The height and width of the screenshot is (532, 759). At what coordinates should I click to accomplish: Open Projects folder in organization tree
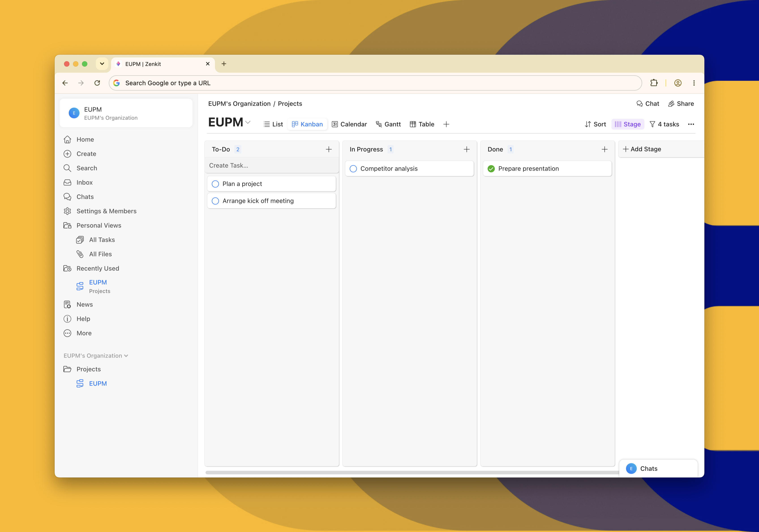click(x=82, y=369)
